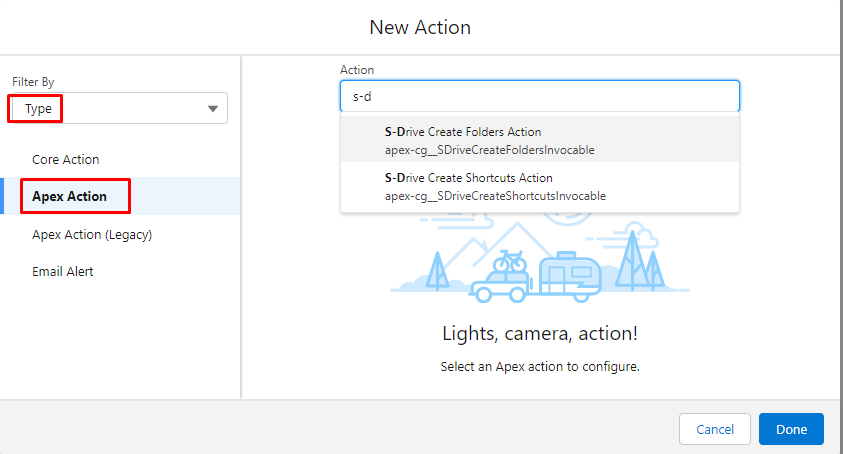Screen dimensions: 843x454
Task: Click the Filter By dropdown arrow icon
Action: coord(212,108)
